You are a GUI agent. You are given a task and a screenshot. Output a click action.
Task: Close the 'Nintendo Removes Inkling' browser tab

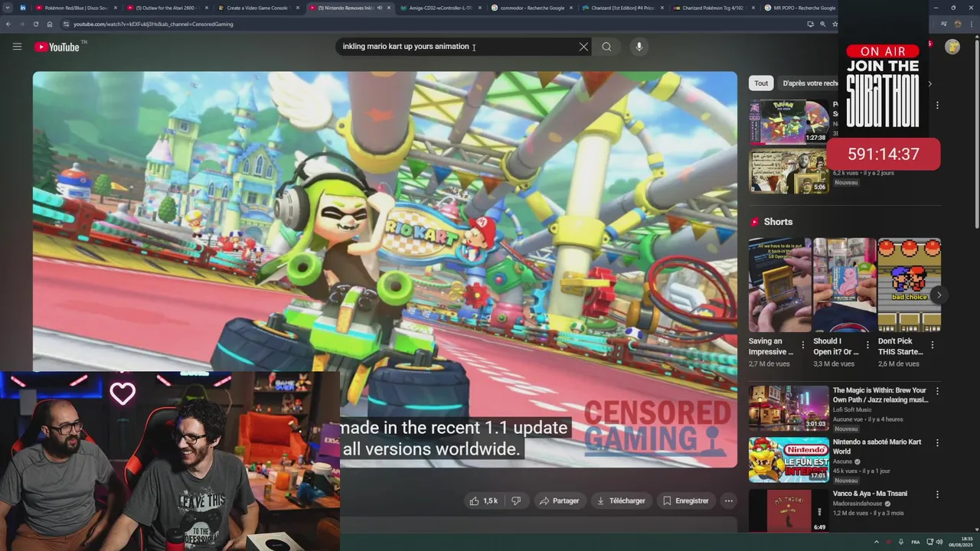tap(388, 8)
